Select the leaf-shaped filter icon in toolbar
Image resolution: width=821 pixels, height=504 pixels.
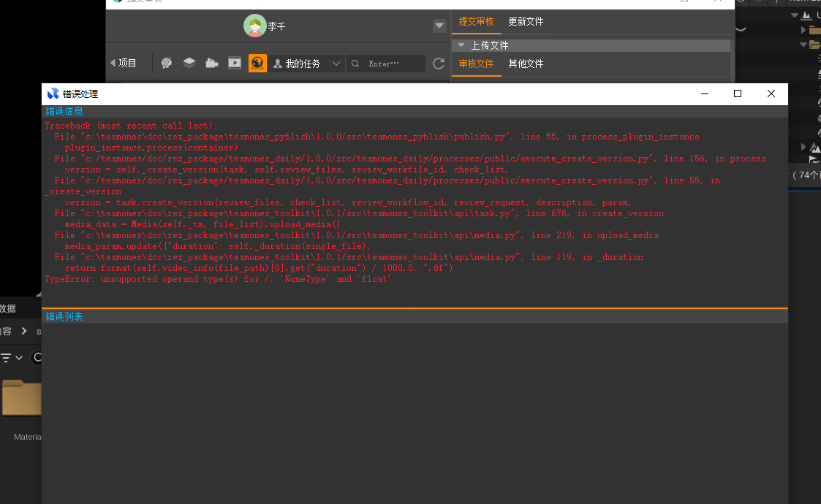pos(167,64)
